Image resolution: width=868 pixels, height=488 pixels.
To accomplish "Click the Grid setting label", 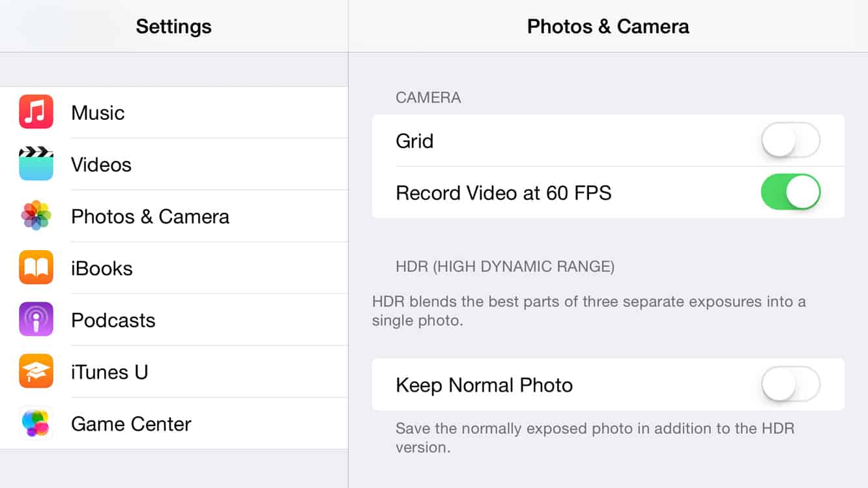I will point(414,141).
